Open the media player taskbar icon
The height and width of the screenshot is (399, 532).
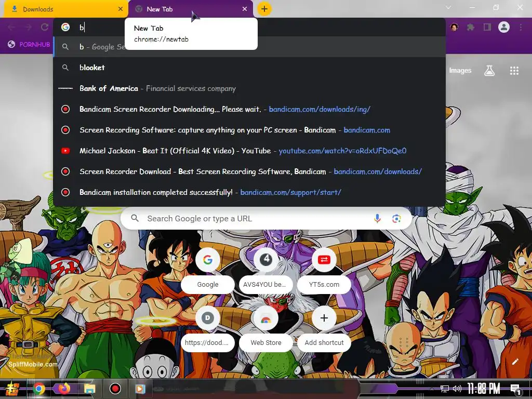(140, 389)
